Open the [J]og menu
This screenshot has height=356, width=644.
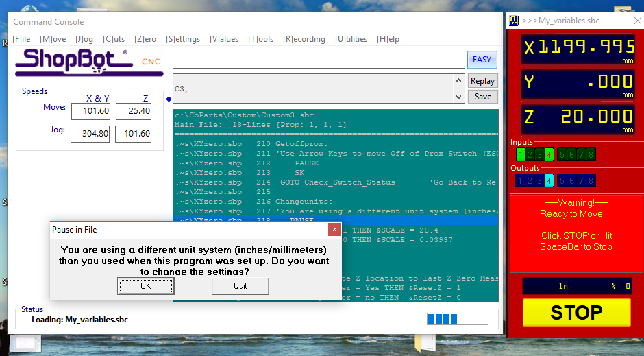point(84,39)
